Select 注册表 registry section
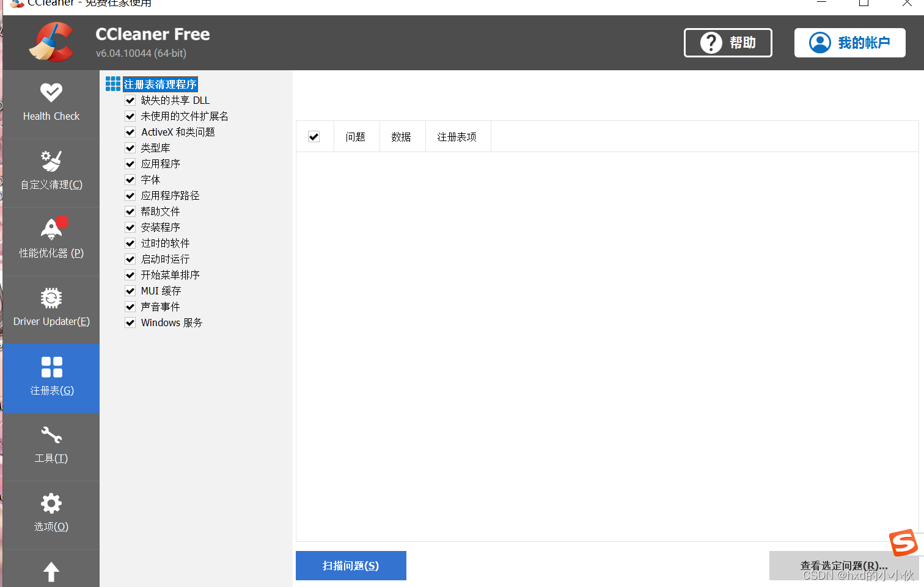The width and height of the screenshot is (924, 587). (51, 378)
